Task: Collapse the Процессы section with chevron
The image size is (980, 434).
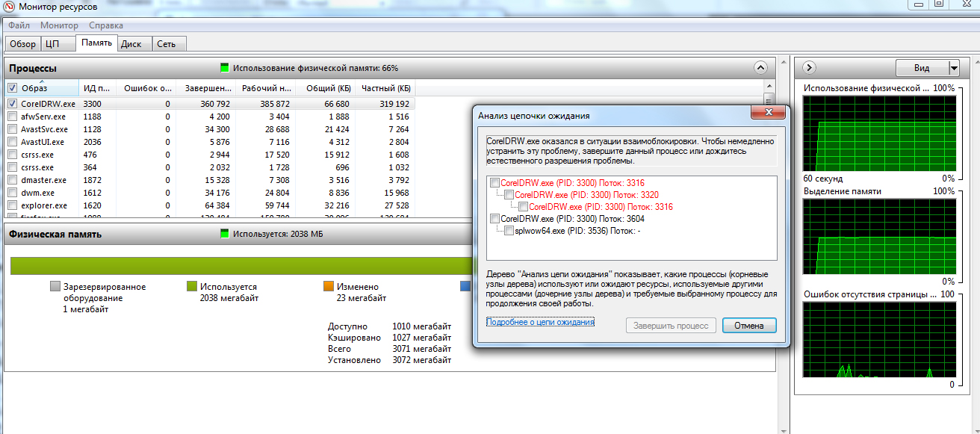Action: [x=760, y=68]
